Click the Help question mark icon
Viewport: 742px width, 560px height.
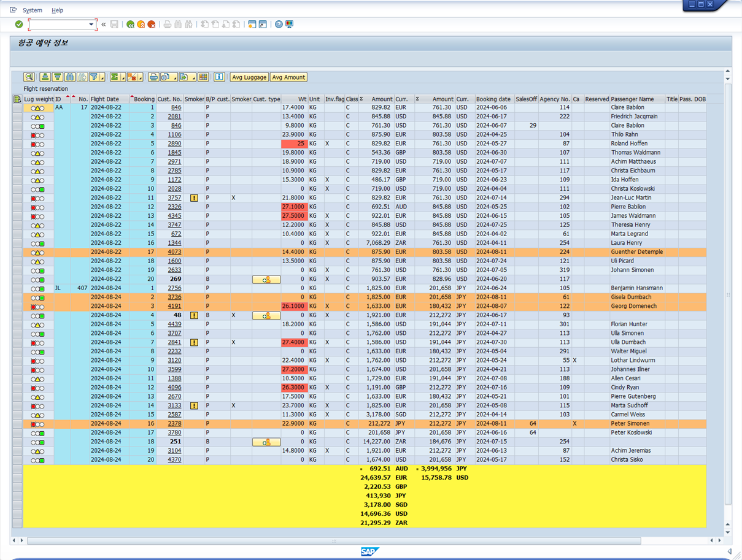pyautogui.click(x=279, y=25)
